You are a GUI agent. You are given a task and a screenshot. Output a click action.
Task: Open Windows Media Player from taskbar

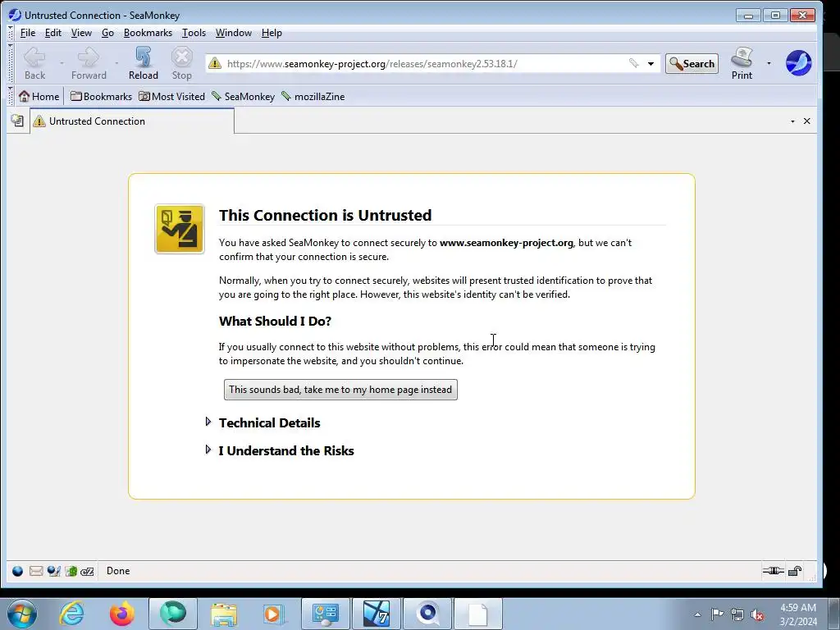pyautogui.click(x=273, y=614)
